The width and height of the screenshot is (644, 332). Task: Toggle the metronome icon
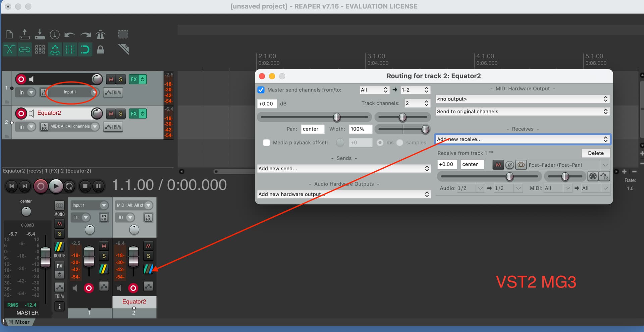tap(100, 34)
